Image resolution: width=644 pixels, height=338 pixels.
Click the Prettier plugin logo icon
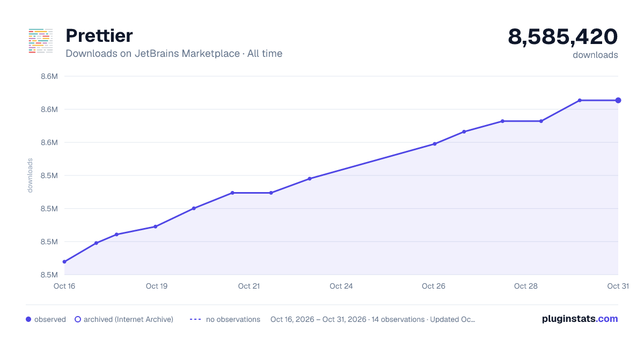(40, 40)
